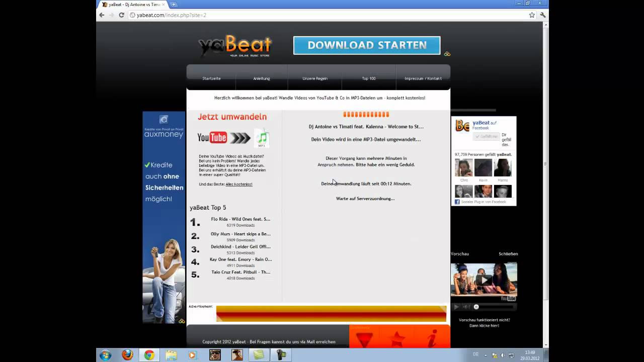644x362 pixels.
Task: Click the auxmoney Kredite advertisement banner
Action: (164, 217)
